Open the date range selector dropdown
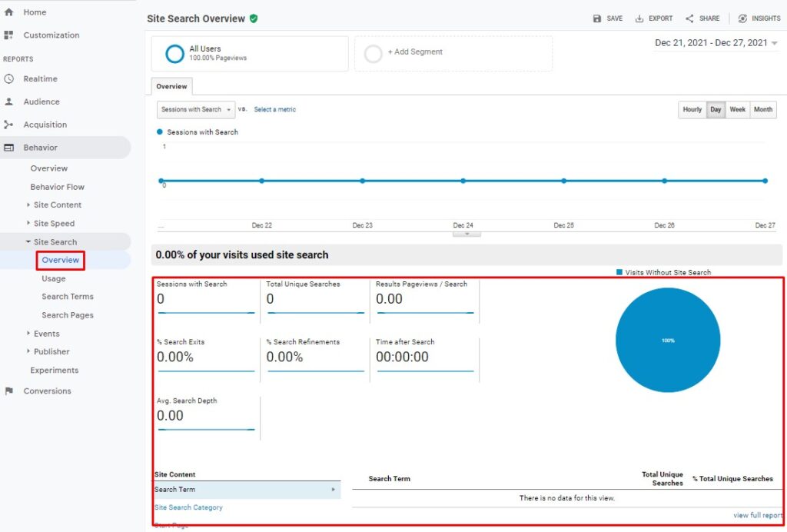The width and height of the screenshot is (787, 532). (716, 44)
